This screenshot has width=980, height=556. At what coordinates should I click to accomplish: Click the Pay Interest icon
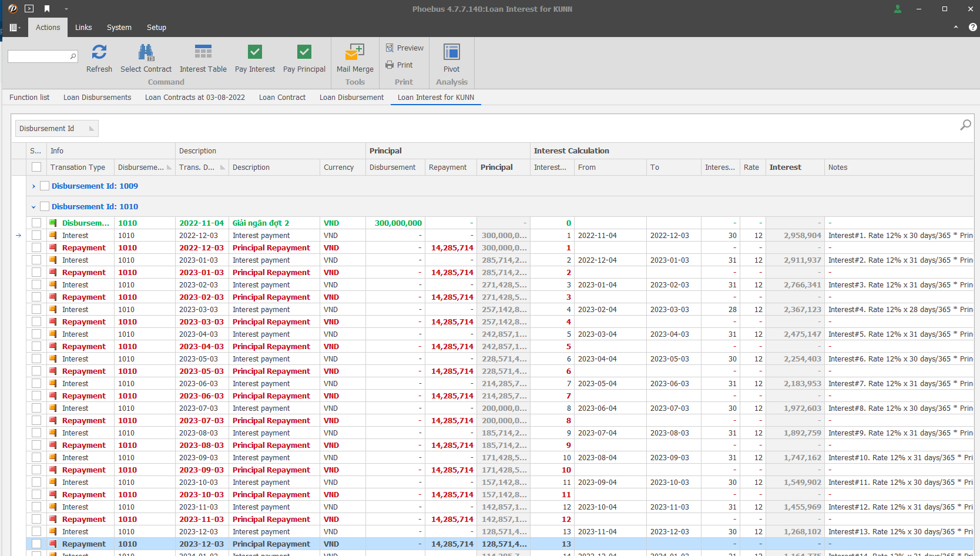[x=254, y=52]
